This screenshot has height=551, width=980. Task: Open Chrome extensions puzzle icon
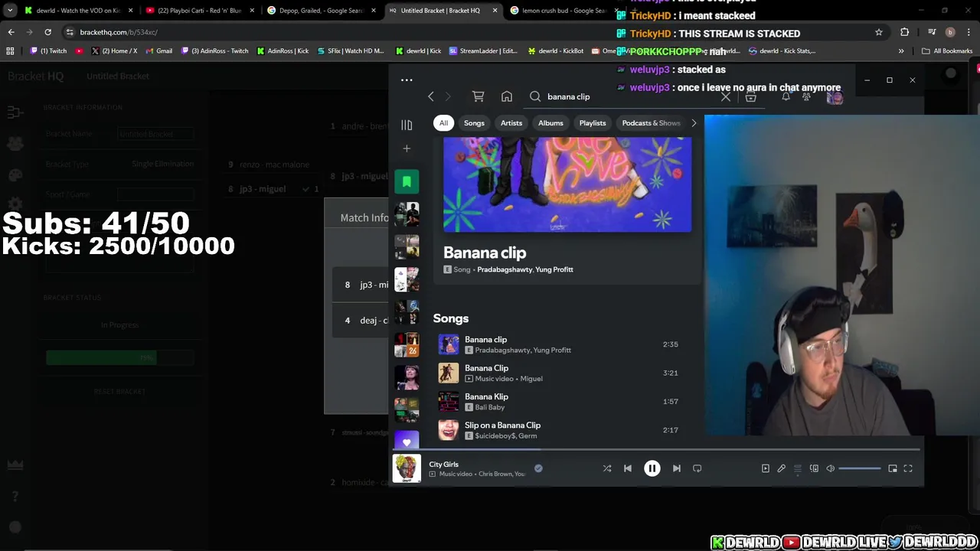905,32
